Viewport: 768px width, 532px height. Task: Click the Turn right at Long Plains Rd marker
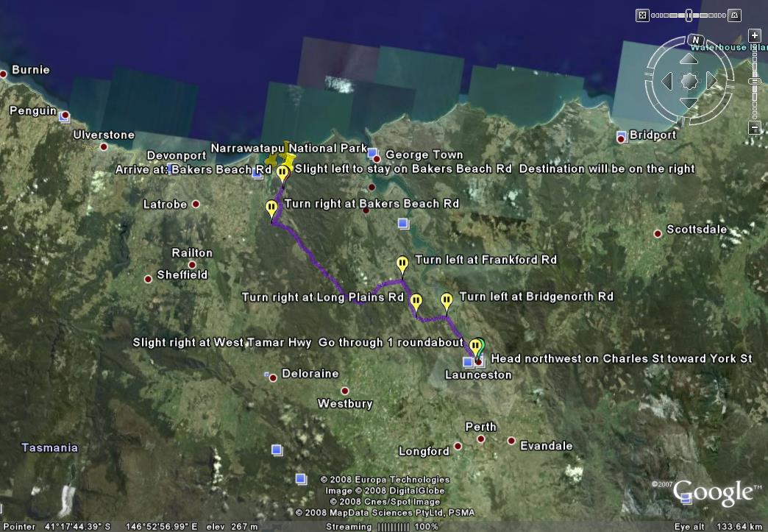pos(416,301)
